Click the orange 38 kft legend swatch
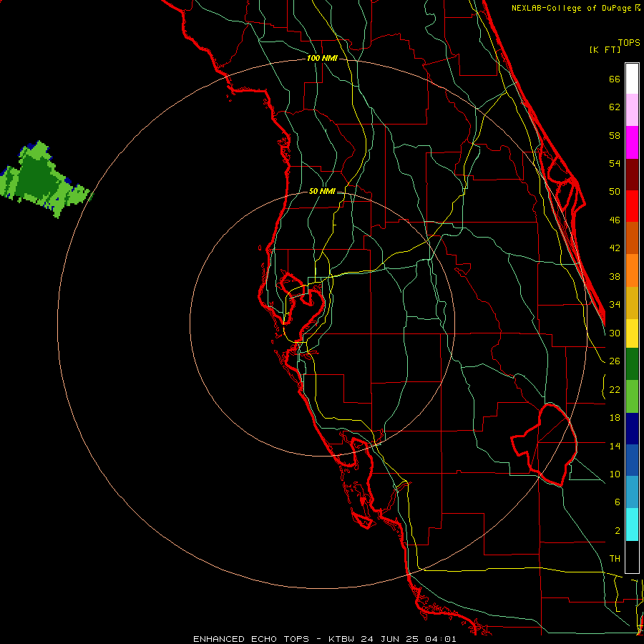Image resolution: width=644 pixels, height=644 pixels. [632, 270]
